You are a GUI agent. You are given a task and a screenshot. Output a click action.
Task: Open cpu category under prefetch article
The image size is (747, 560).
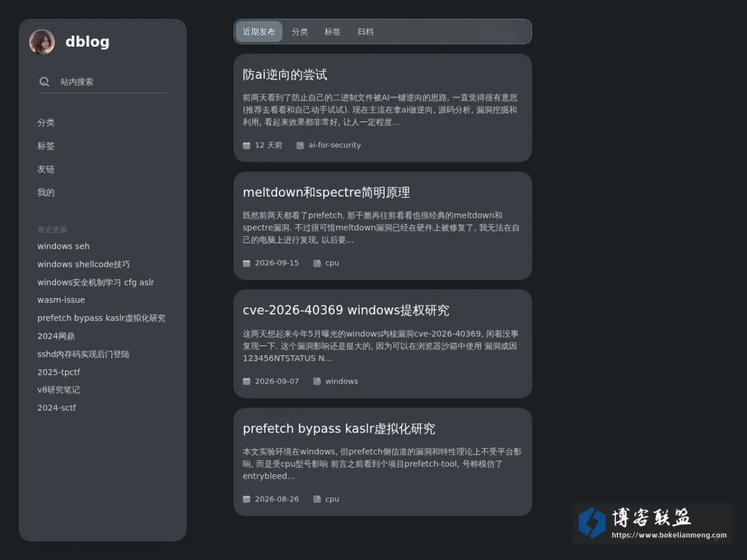pos(332,499)
